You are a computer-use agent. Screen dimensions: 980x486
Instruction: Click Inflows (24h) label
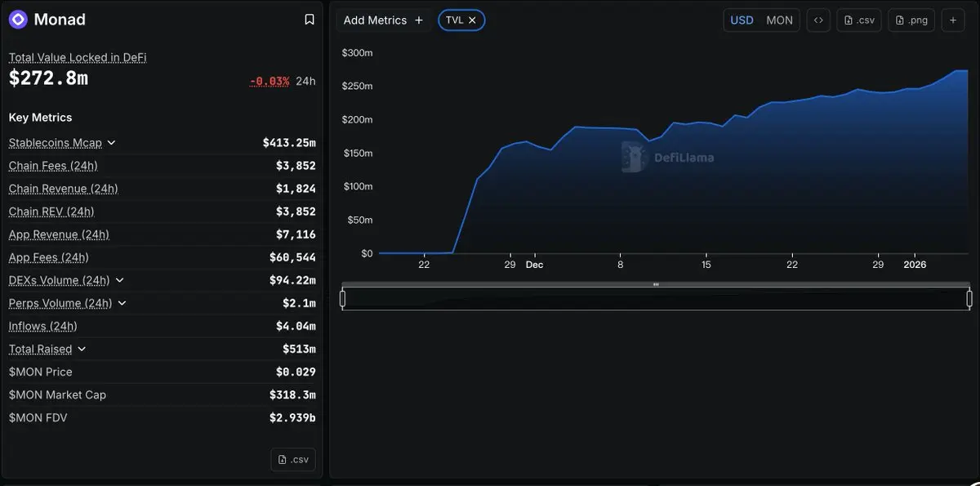point(43,326)
